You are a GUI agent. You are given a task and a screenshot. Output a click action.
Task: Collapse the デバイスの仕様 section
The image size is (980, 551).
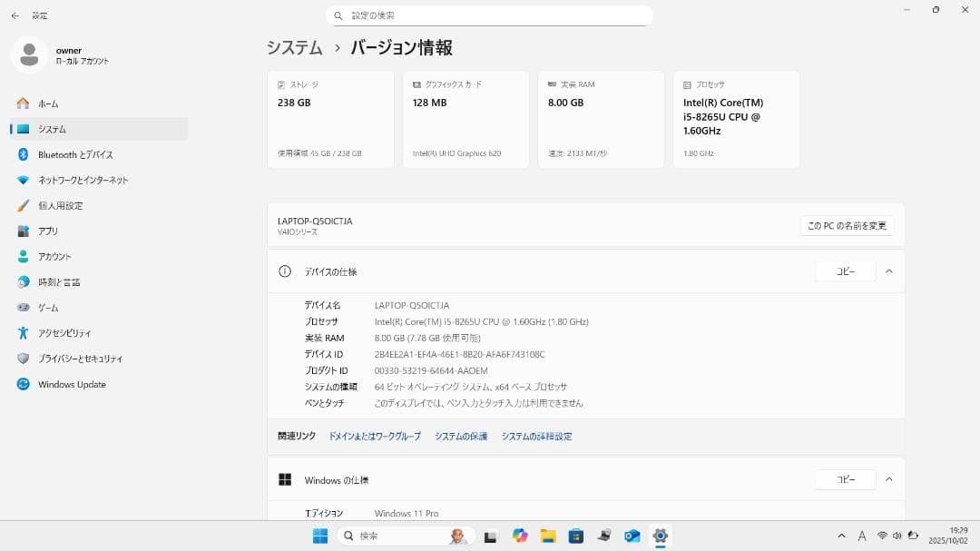889,271
